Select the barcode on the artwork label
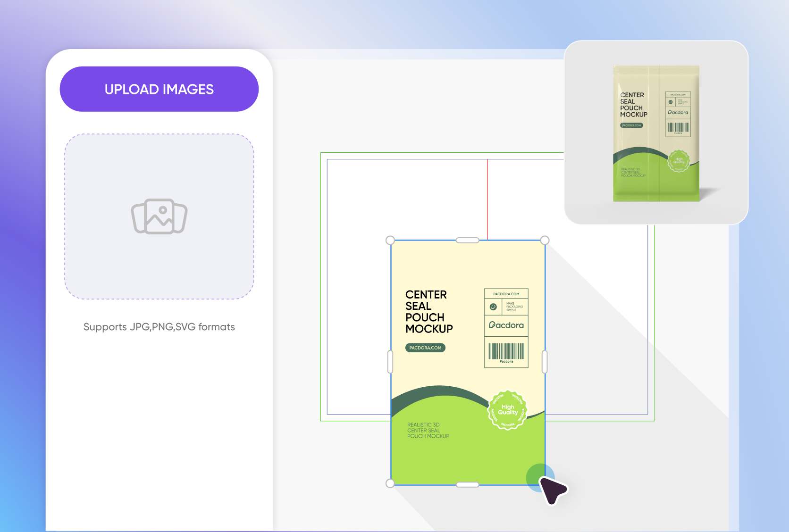Viewport: 789px width, 532px height. [x=506, y=352]
